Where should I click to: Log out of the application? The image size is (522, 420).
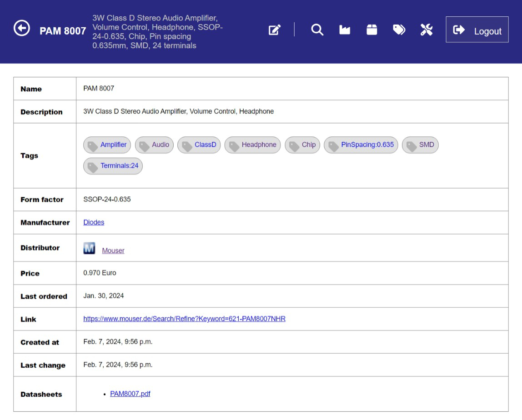click(477, 30)
